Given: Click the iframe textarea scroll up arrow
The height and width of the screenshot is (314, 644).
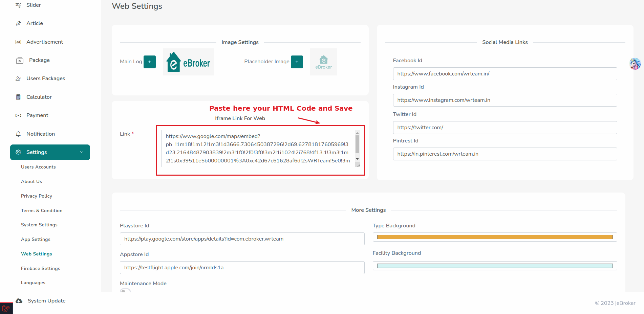Looking at the screenshot, I should 357,133.
